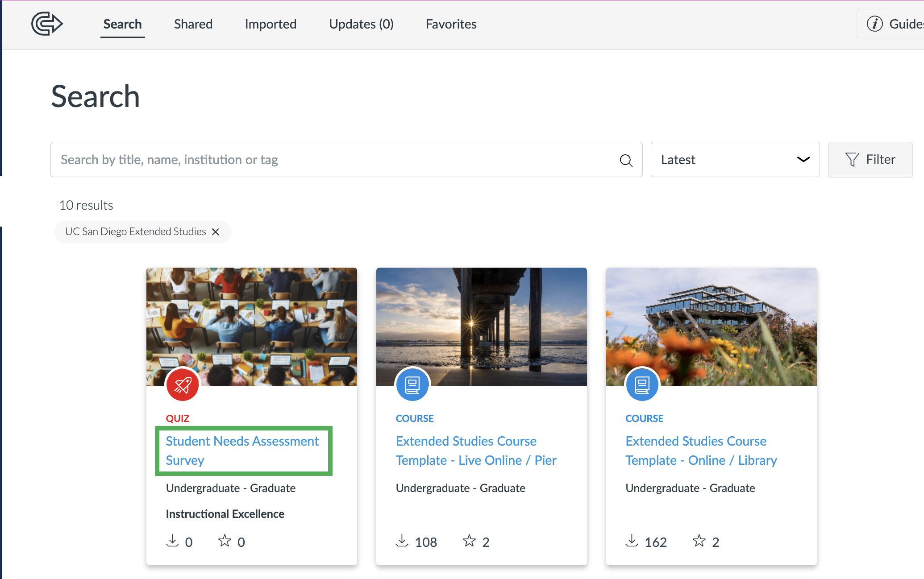Viewport: 924px width, 579px height.
Task: Open the Imported tab
Action: (x=271, y=24)
